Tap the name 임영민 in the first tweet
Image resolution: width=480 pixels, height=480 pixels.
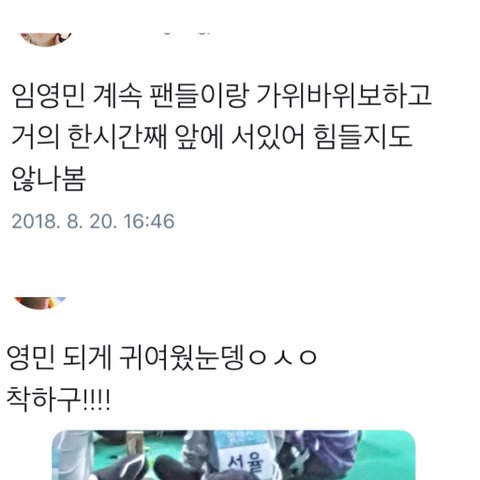[x=49, y=96]
